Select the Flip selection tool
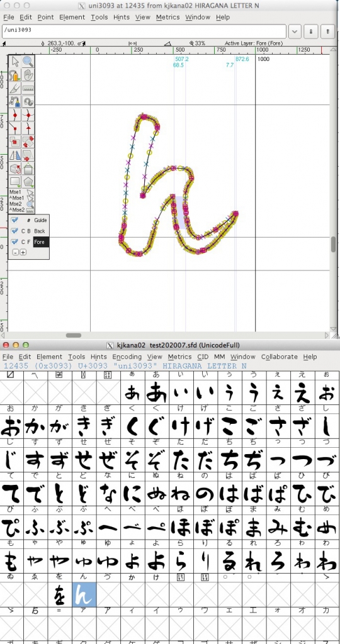 (15, 155)
